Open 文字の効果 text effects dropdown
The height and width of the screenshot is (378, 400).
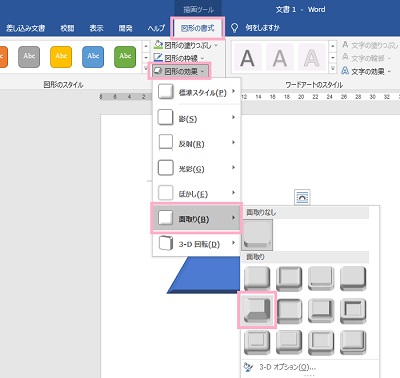(366, 71)
